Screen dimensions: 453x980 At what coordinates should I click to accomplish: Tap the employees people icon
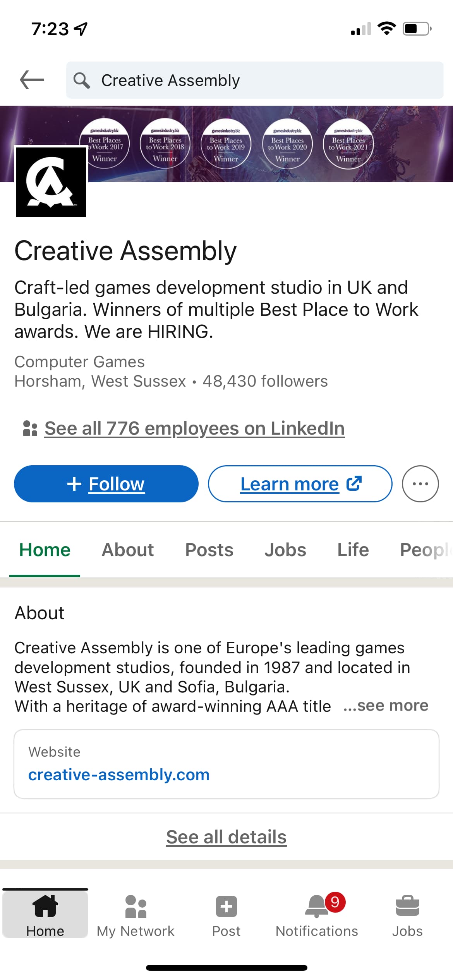point(30,428)
